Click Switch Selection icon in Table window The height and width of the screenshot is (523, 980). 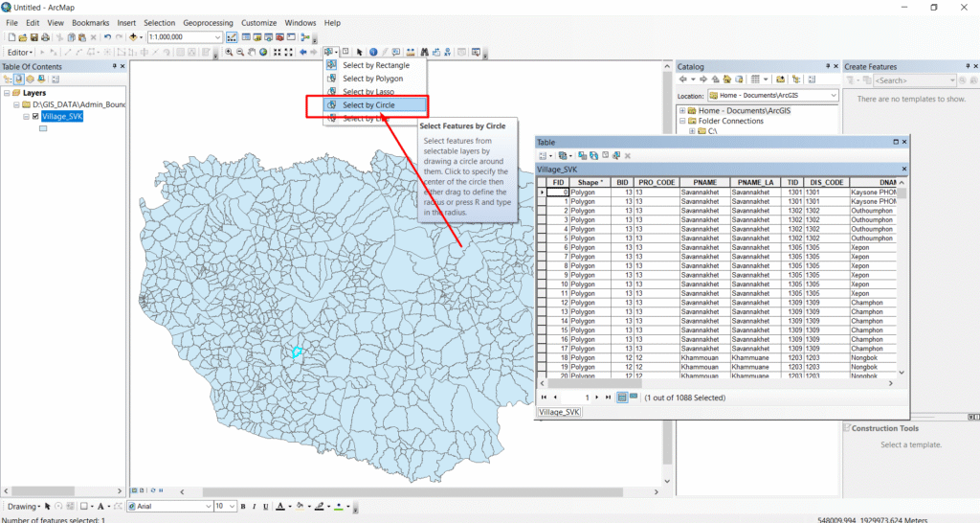pyautogui.click(x=593, y=155)
